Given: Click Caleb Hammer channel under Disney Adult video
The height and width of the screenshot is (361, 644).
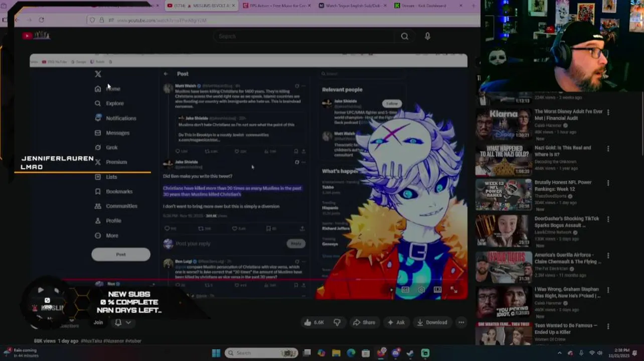Looking at the screenshot, I should (x=549, y=125).
